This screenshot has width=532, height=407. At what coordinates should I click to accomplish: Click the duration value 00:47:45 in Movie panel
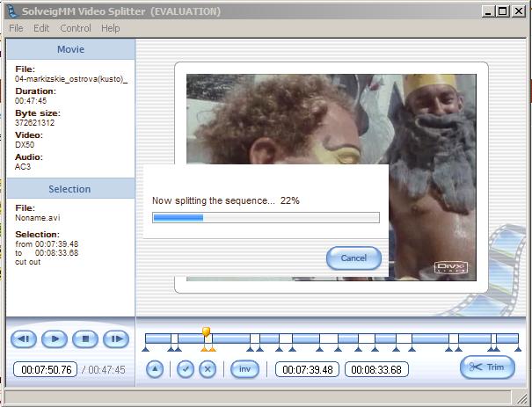point(31,101)
